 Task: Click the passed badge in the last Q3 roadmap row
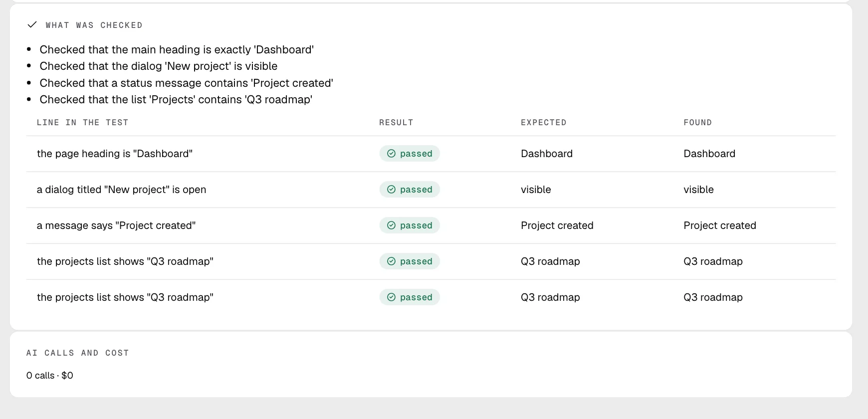[410, 297]
